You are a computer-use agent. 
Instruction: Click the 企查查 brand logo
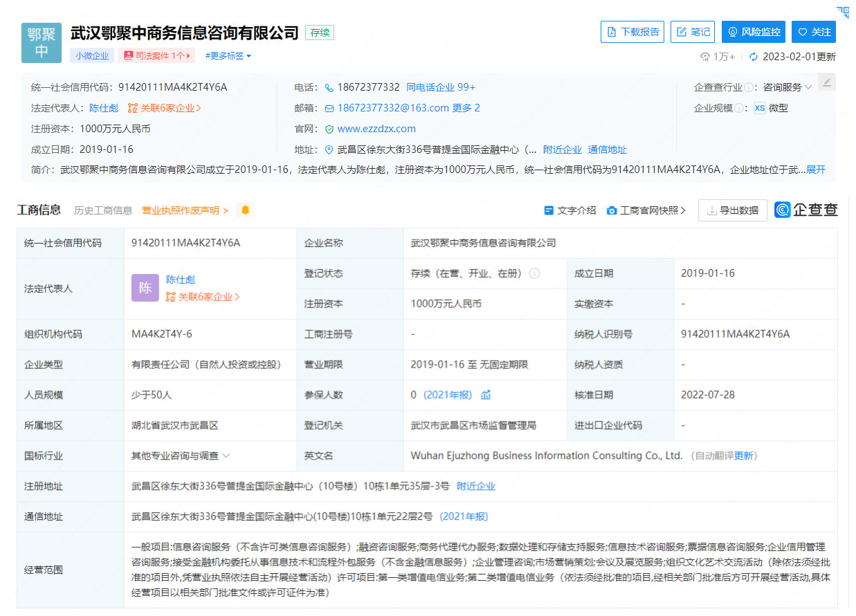tap(806, 210)
